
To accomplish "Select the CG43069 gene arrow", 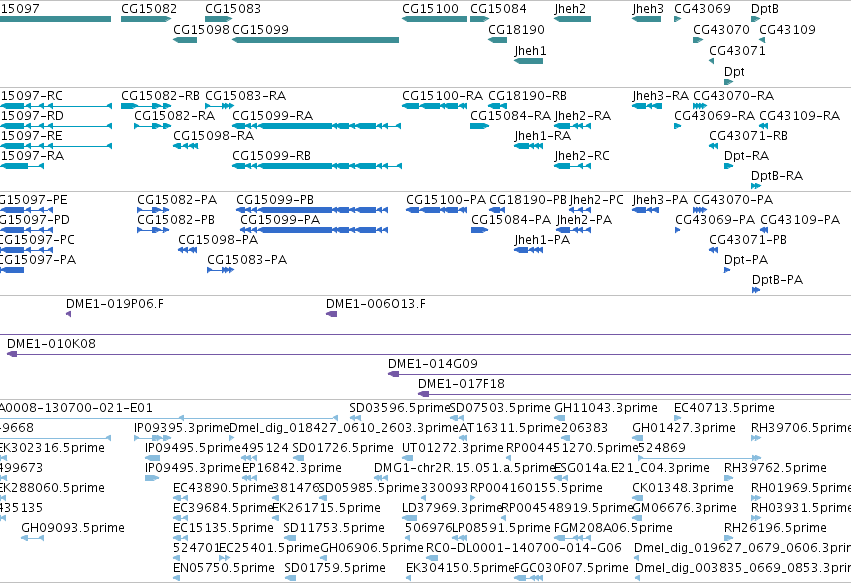I will (677, 19).
